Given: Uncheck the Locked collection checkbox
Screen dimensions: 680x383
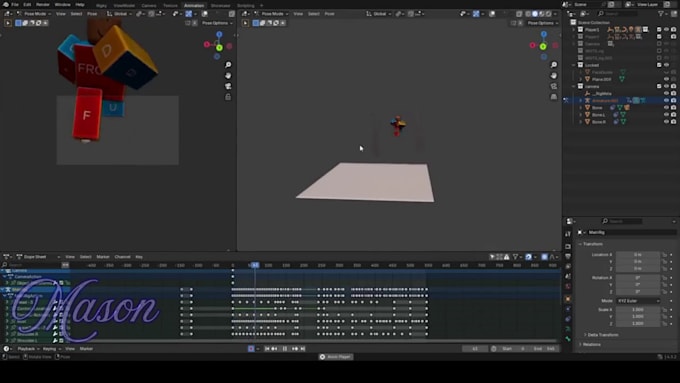Looking at the screenshot, I should click(659, 65).
